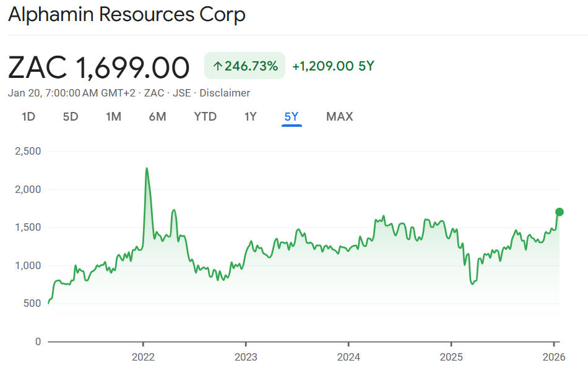Show the MAX price history
The height and width of the screenshot is (368, 588).
tap(339, 116)
